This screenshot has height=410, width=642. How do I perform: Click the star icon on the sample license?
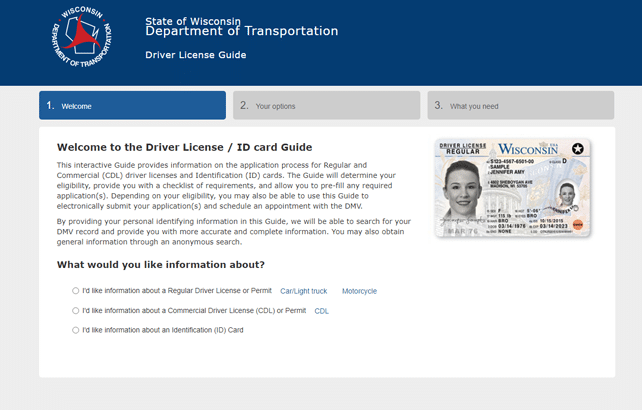(577, 150)
